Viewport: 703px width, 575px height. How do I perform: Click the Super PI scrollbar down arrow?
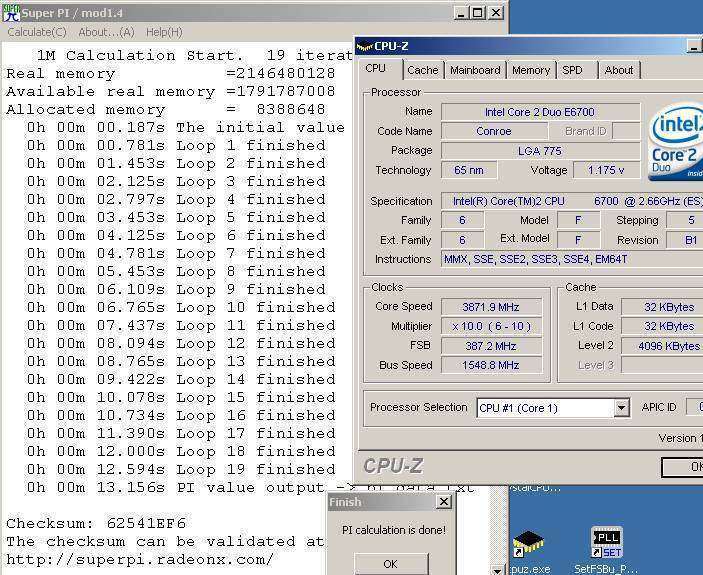pos(497,570)
